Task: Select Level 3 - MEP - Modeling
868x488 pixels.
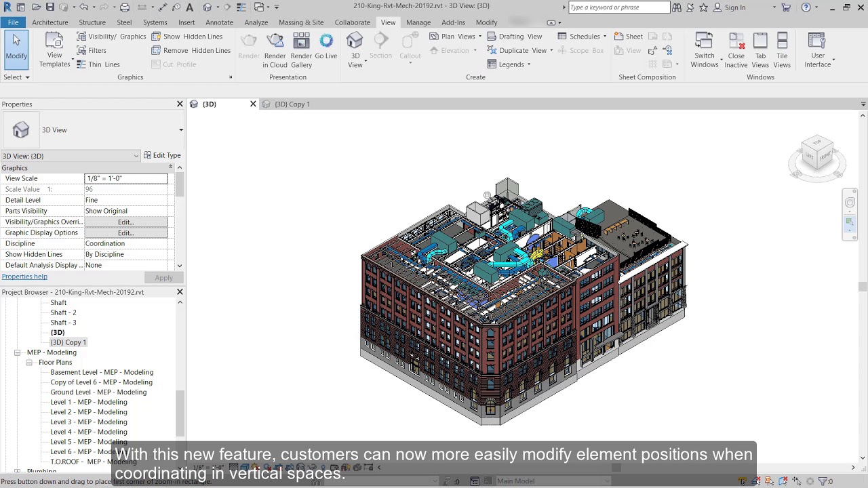Action: [x=89, y=422]
